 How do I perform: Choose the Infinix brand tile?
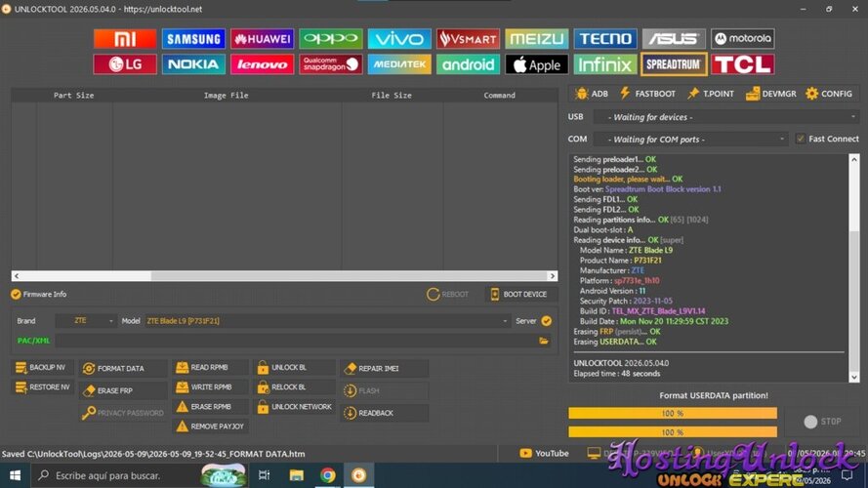point(605,64)
